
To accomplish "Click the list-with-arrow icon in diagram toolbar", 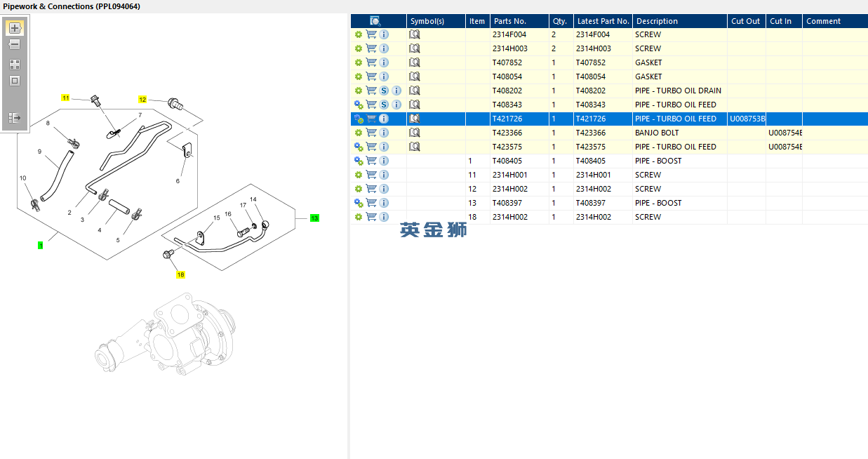I will point(15,118).
